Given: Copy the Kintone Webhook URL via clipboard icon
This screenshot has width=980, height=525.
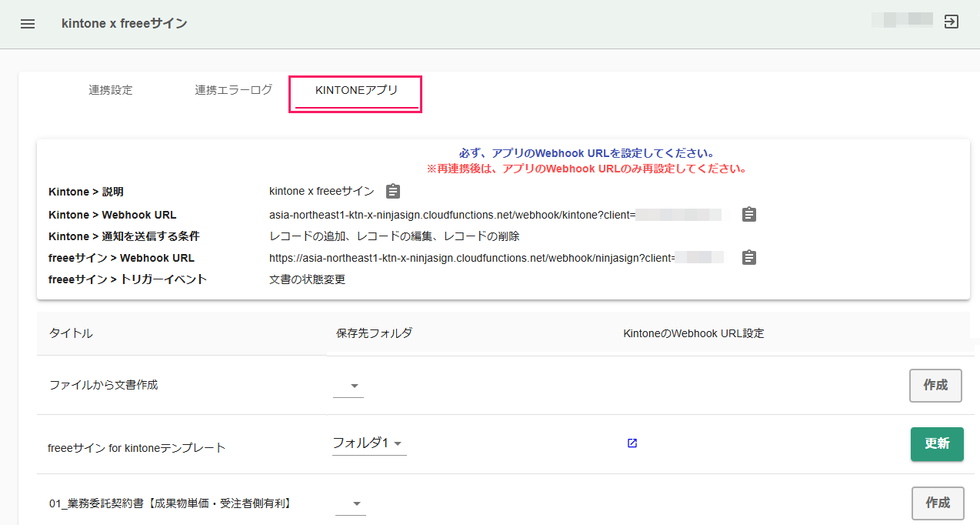Looking at the screenshot, I should (x=749, y=215).
